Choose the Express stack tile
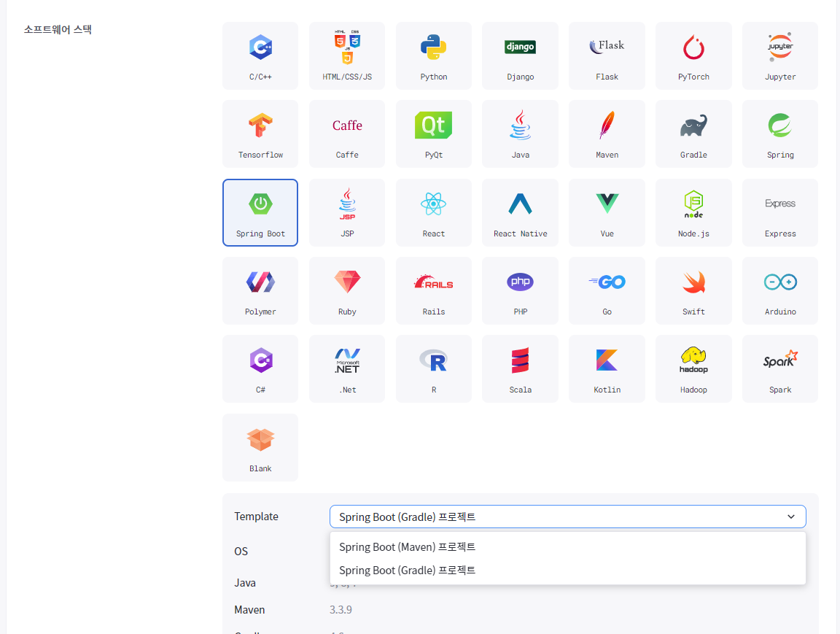Screen dimensions: 840x634 (780, 213)
